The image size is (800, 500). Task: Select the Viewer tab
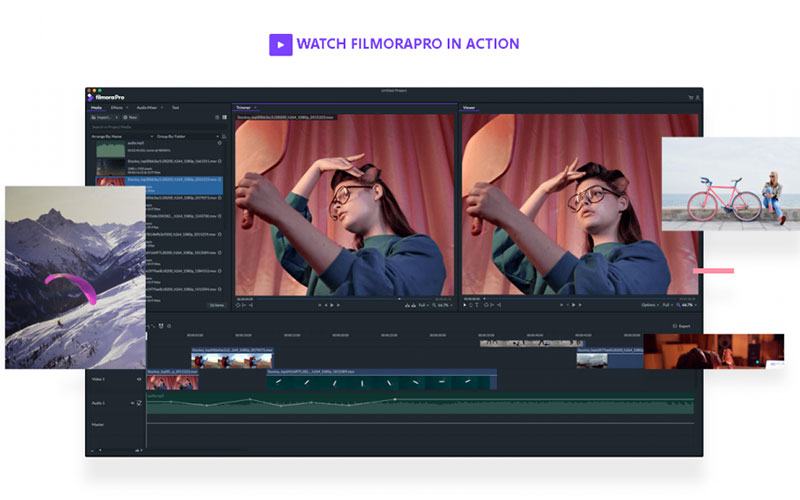click(469, 108)
